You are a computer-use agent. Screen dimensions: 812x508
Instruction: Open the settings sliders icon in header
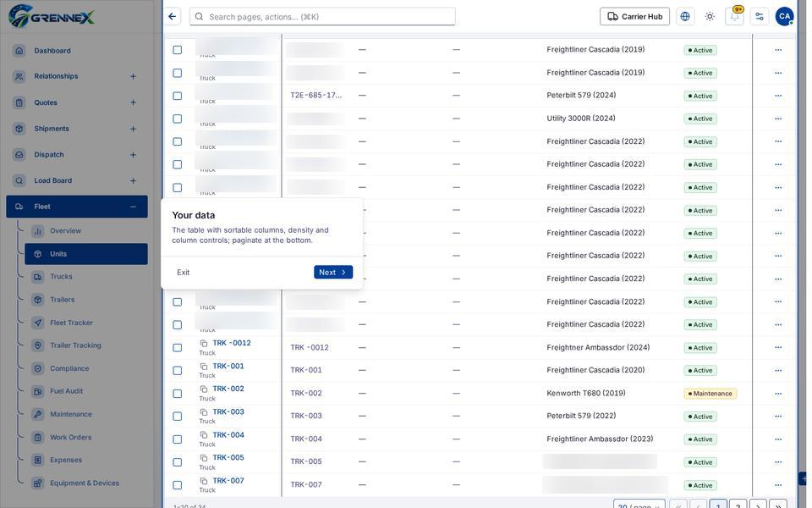tap(760, 17)
